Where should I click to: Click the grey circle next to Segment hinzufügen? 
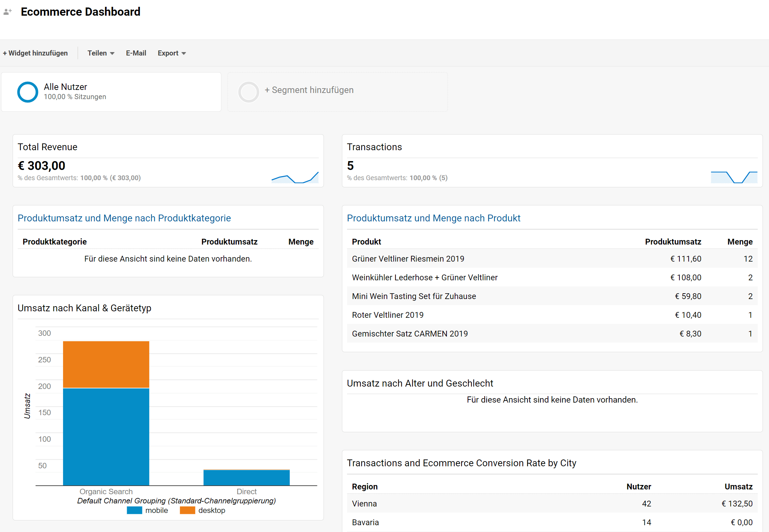pyautogui.click(x=248, y=92)
